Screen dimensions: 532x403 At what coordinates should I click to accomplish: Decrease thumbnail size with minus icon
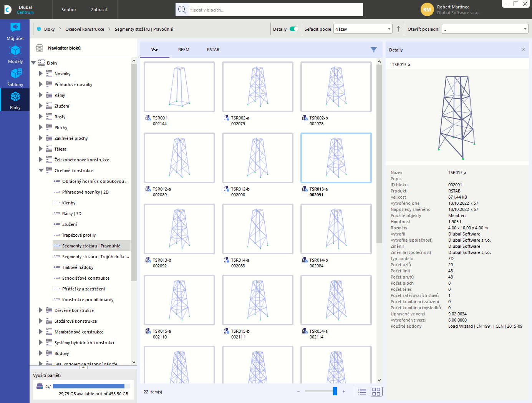[x=298, y=391]
